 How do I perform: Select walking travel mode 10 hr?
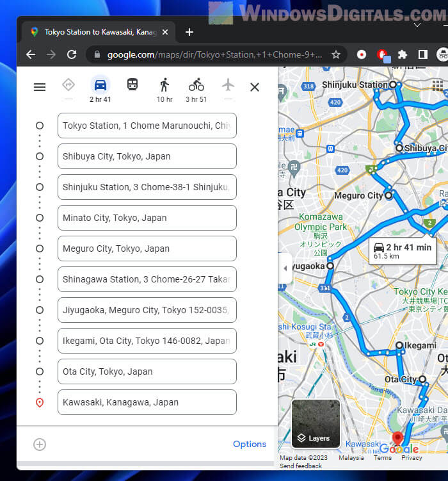[x=164, y=90]
